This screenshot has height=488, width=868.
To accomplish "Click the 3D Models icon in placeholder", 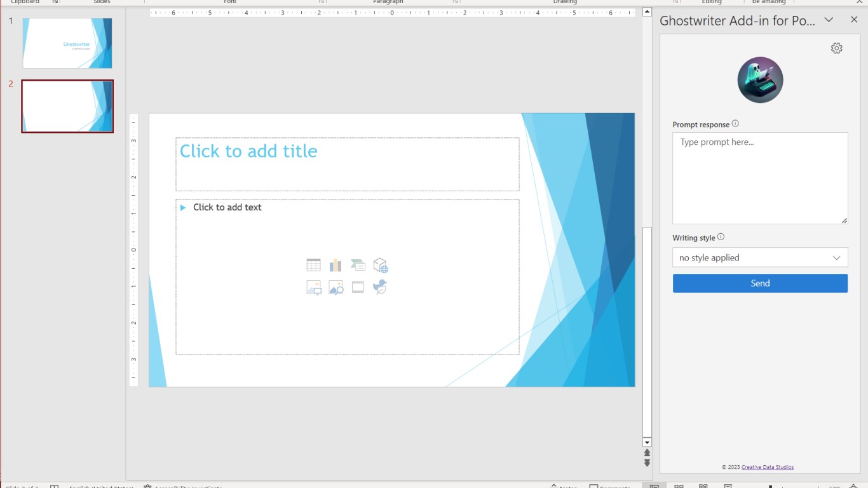I will point(380,265).
